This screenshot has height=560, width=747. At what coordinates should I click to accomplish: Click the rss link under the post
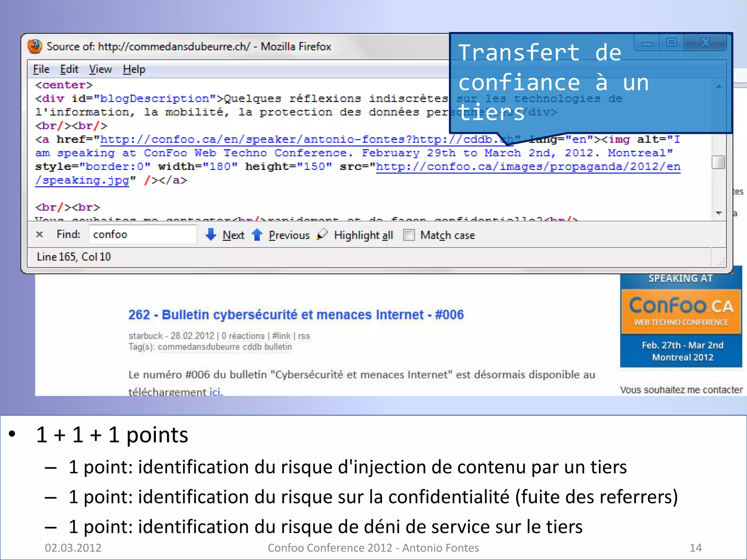tap(304, 336)
